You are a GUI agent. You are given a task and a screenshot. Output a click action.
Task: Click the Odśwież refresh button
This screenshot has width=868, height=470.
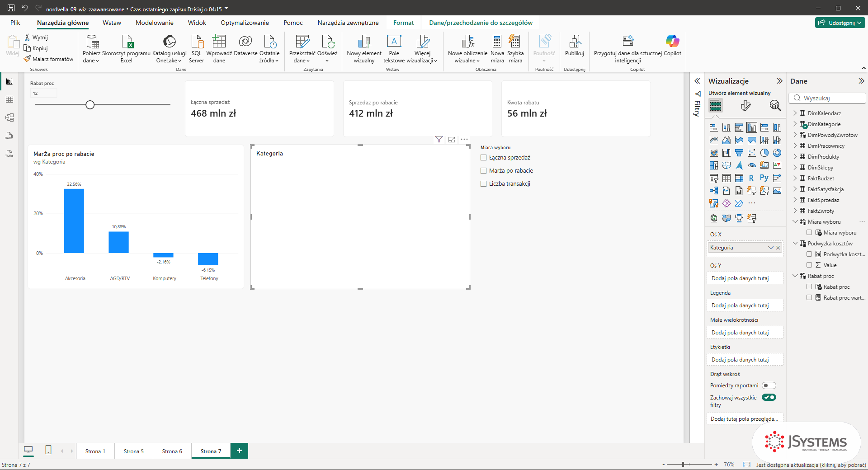(x=327, y=49)
